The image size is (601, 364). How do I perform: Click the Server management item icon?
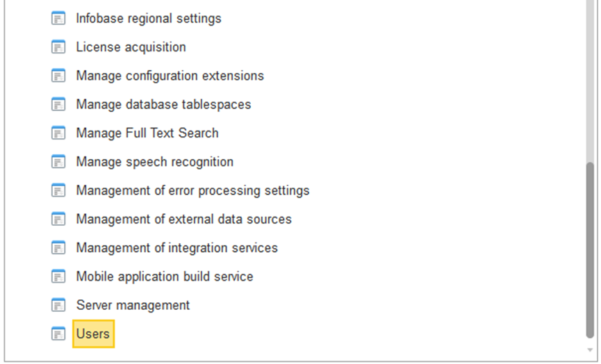click(58, 305)
